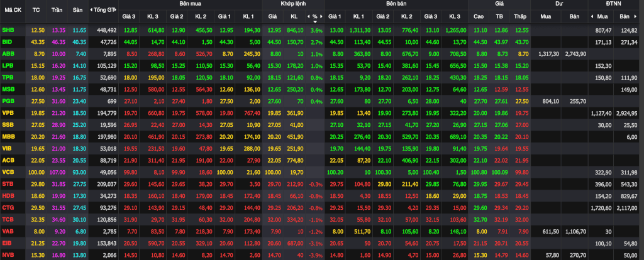Open the MBB stock symbol

8,136
